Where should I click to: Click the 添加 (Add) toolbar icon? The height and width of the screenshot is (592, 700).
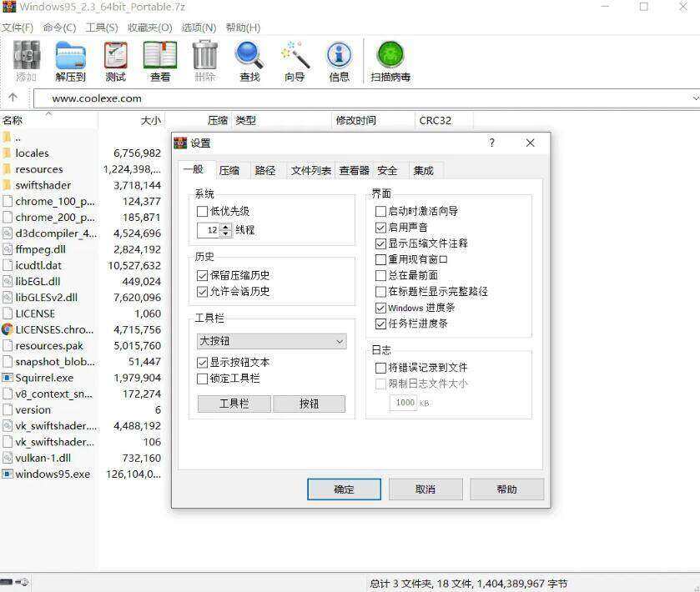click(27, 55)
